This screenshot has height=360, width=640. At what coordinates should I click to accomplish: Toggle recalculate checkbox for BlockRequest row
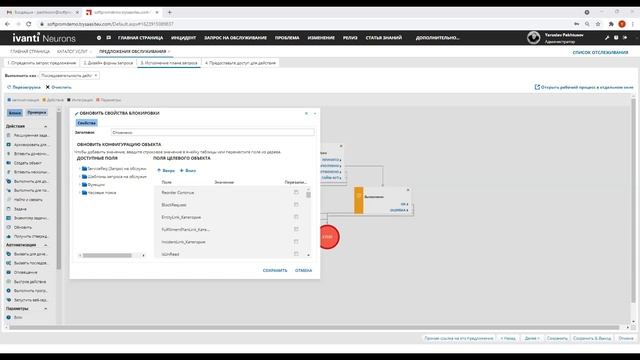pos(296,204)
